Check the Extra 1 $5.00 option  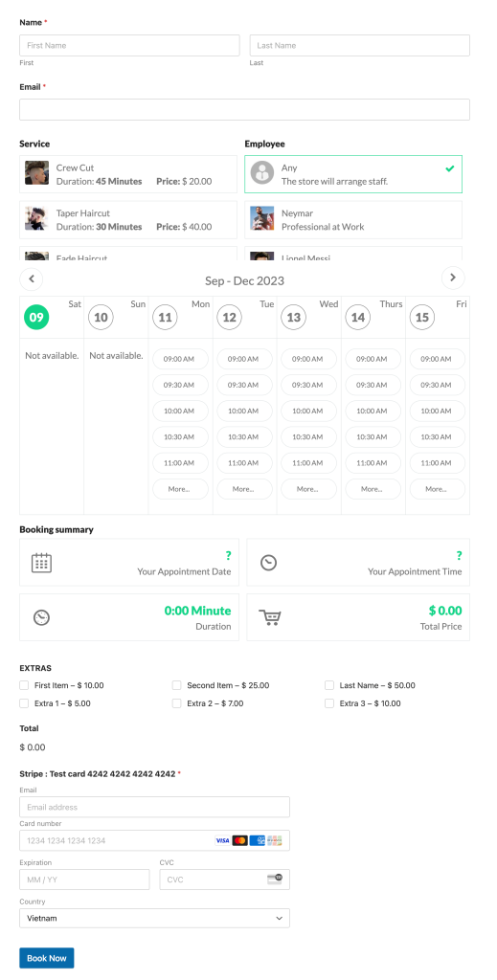pyautogui.click(x=24, y=703)
